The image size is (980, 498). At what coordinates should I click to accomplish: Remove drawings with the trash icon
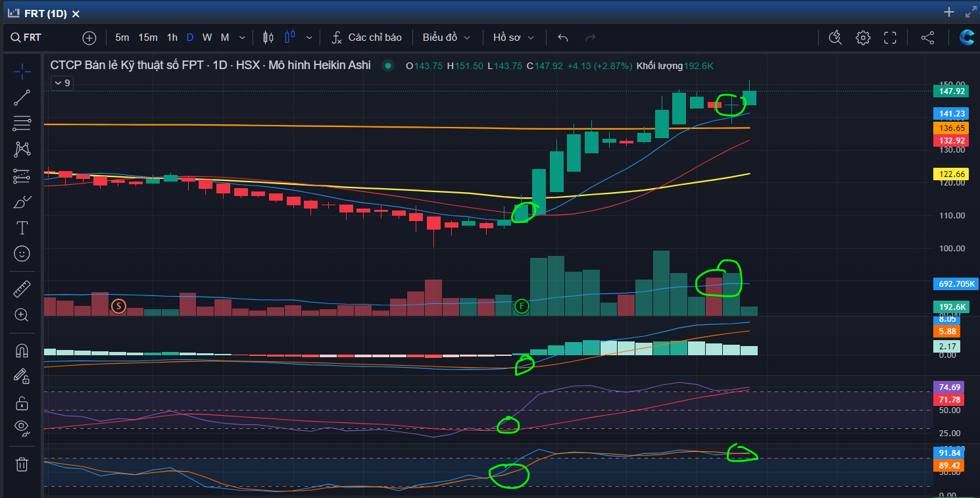(x=22, y=464)
